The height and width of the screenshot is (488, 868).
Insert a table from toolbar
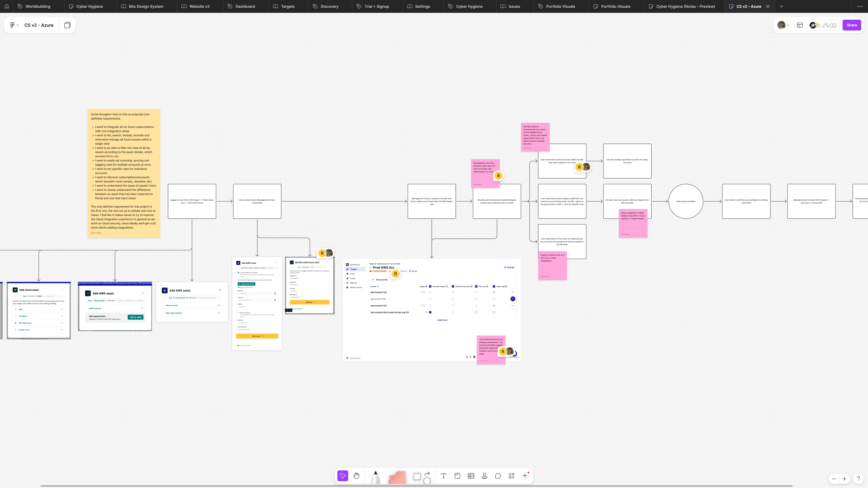click(471, 476)
